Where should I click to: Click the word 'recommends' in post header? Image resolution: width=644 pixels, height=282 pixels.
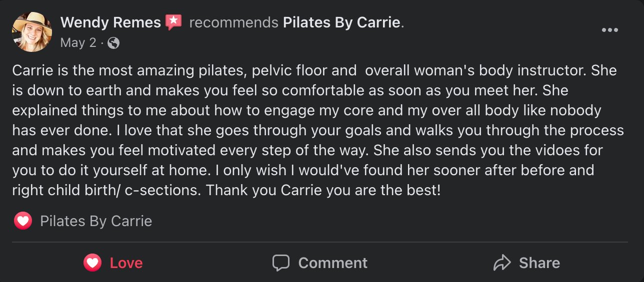[x=233, y=22]
